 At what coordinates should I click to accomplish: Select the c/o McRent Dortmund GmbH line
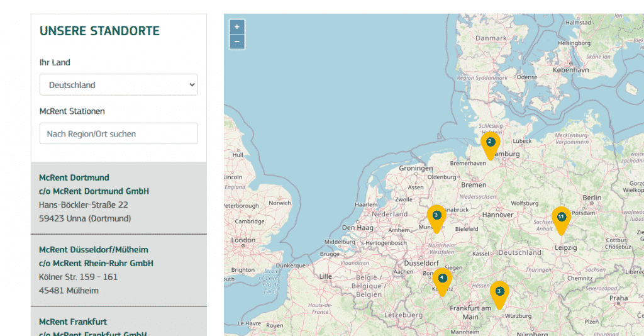(x=94, y=191)
